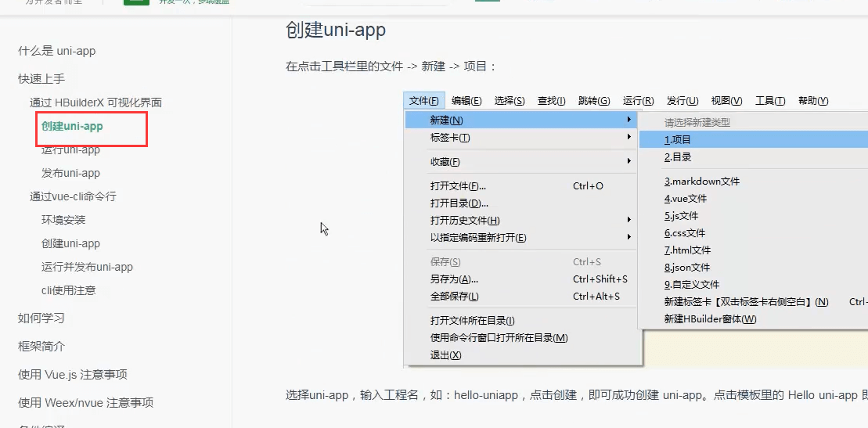Click the paragraph starting 选择uni-app，输入工程名

tap(576, 395)
